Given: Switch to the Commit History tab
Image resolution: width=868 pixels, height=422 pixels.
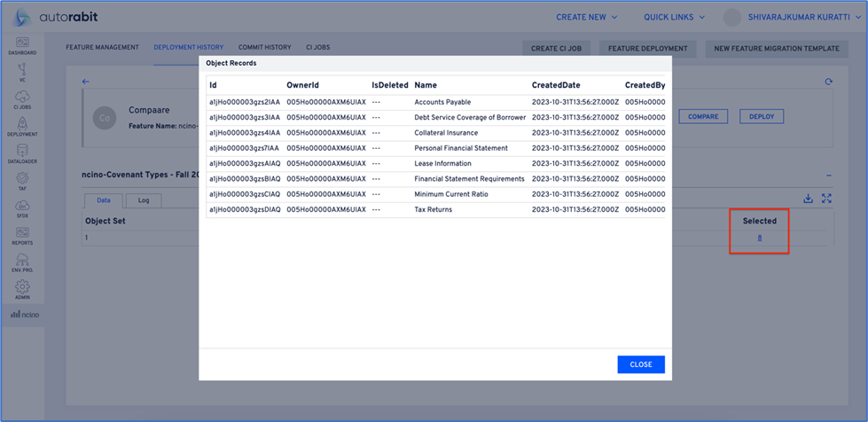Looking at the screenshot, I should pos(264,47).
